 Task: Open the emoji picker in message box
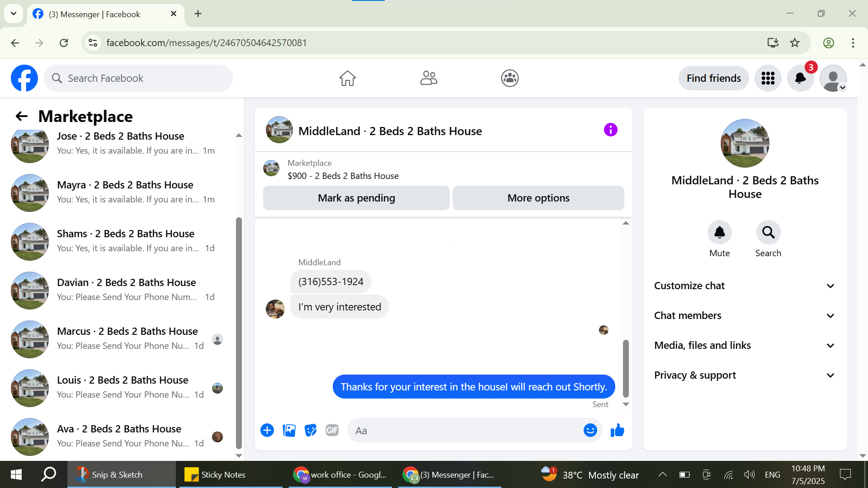pos(590,431)
